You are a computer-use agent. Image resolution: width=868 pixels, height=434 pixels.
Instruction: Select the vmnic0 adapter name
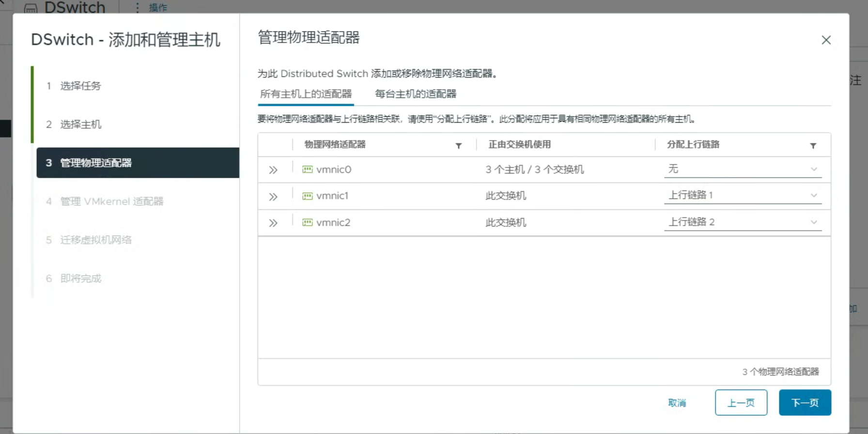pos(334,170)
